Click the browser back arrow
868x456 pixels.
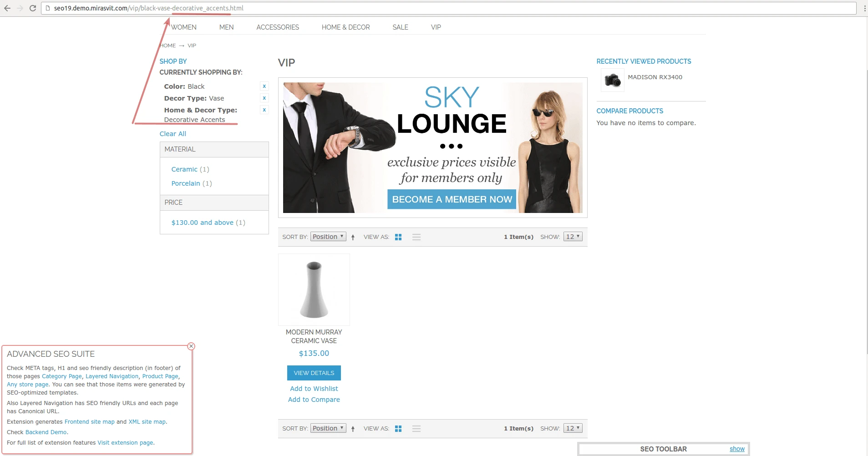click(x=7, y=8)
